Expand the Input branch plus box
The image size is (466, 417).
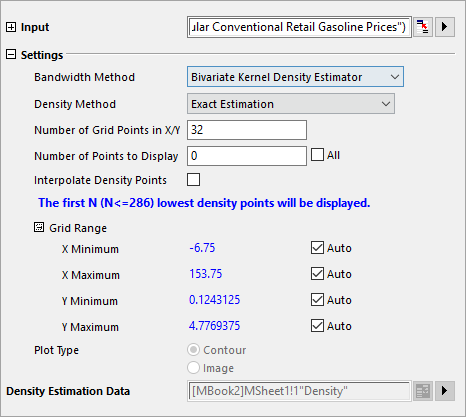click(x=11, y=27)
